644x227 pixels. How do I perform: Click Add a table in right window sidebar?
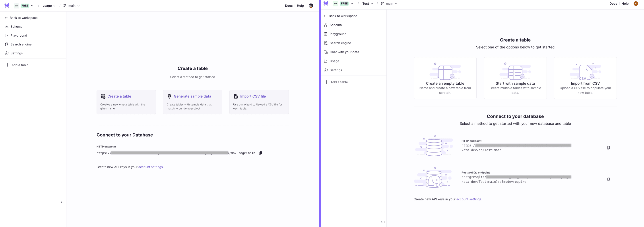click(336, 82)
